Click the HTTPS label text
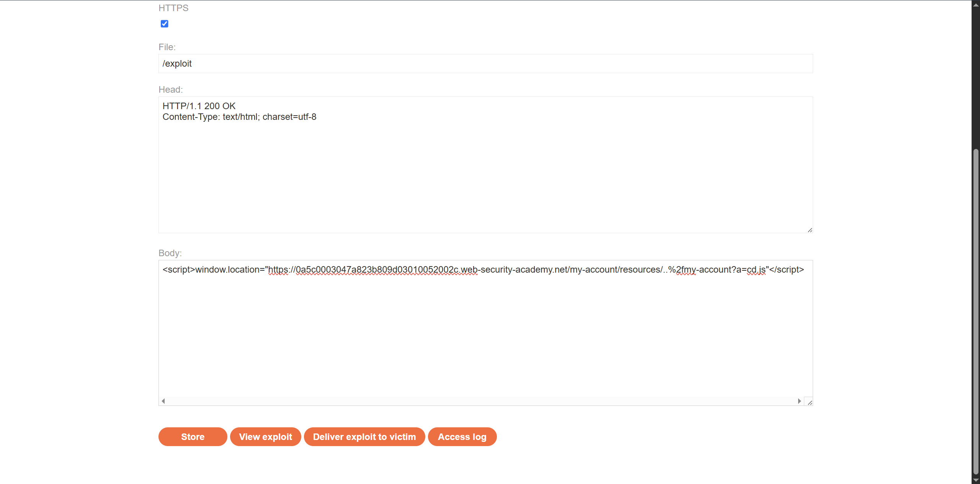980x484 pixels. pos(173,8)
